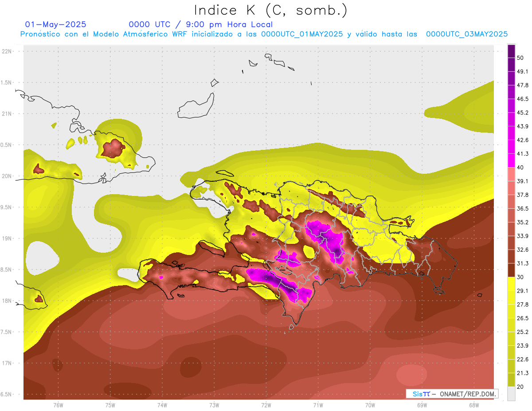532x411 pixels.
Task: Click the colorbar value "25.2"
Action: (522, 332)
